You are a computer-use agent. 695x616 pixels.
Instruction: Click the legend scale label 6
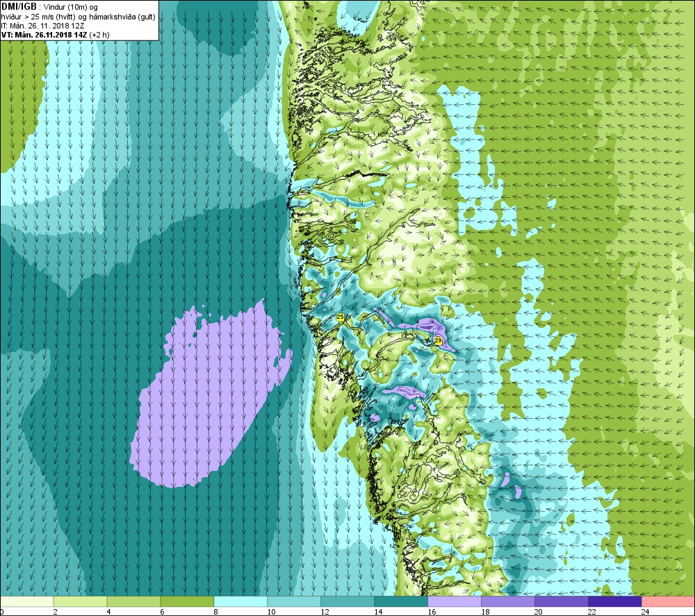click(162, 612)
